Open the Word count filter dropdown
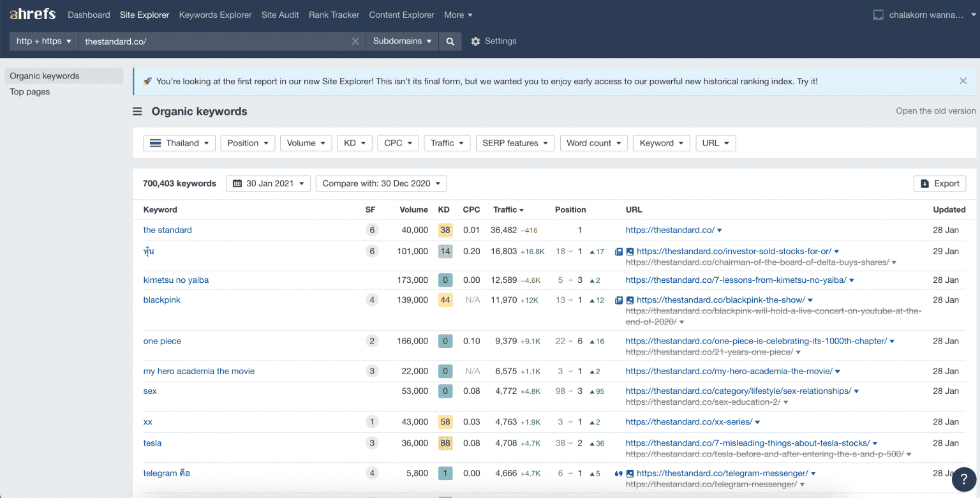 pyautogui.click(x=594, y=143)
